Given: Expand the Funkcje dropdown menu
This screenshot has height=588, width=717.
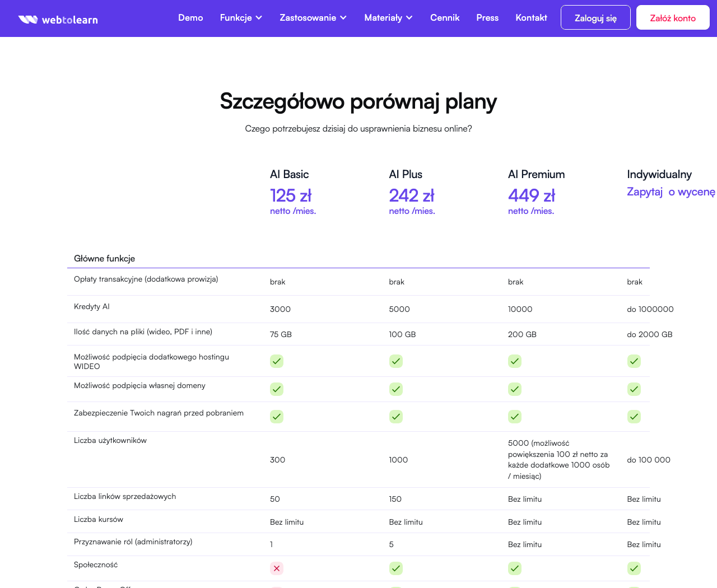Looking at the screenshot, I should point(241,18).
